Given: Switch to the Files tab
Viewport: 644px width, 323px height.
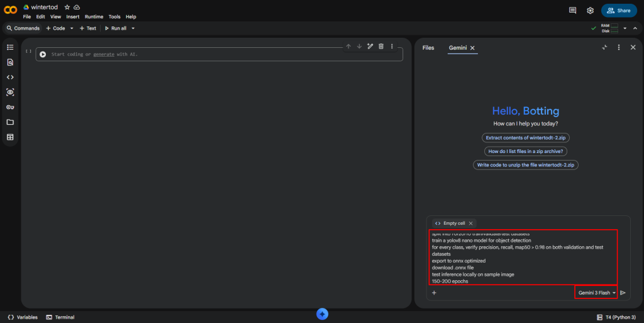Looking at the screenshot, I should 428,48.
